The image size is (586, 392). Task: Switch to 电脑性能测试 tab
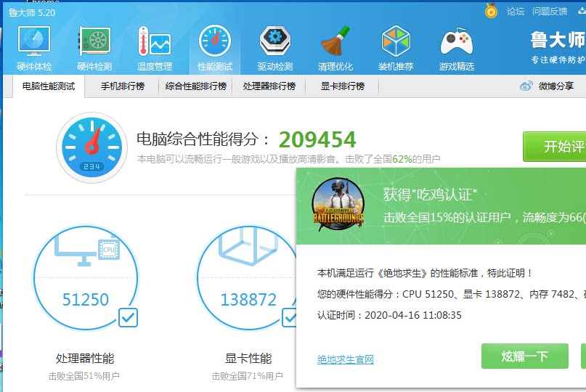click(49, 86)
